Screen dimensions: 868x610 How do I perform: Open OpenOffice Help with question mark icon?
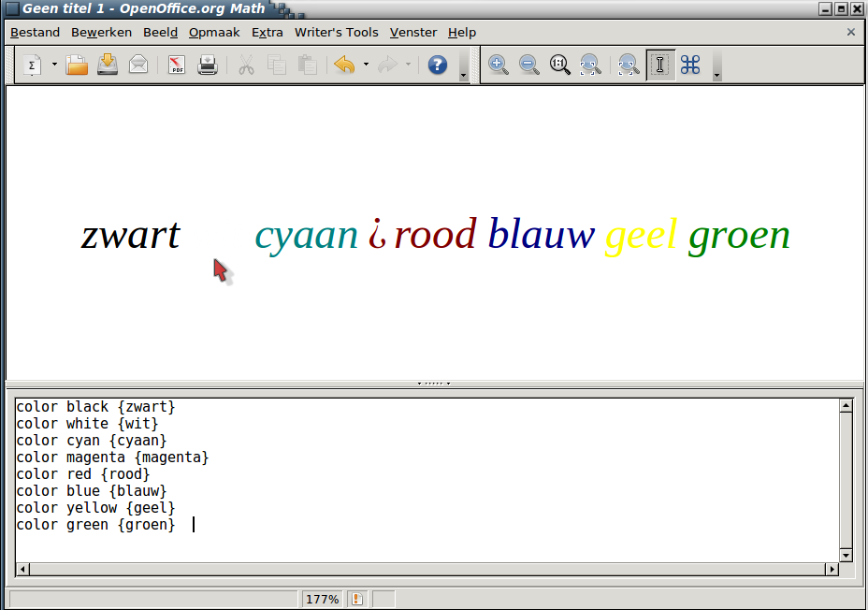(x=438, y=65)
